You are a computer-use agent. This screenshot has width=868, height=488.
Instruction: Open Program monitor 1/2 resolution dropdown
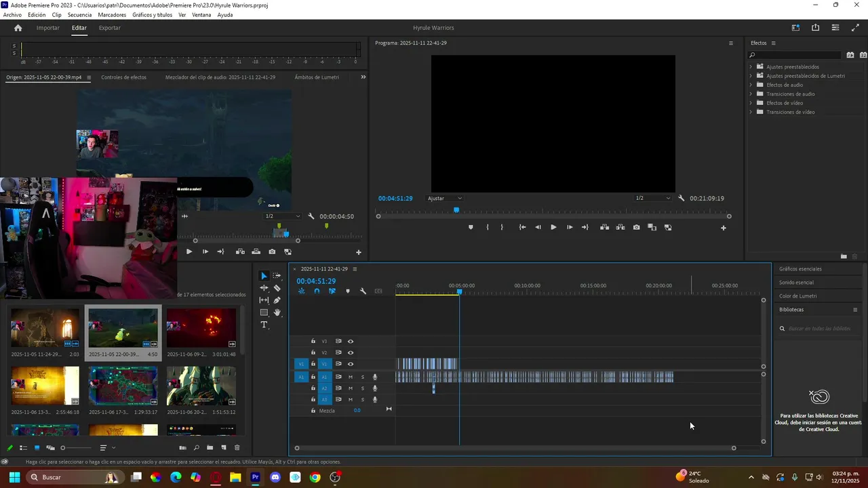[652, 199]
